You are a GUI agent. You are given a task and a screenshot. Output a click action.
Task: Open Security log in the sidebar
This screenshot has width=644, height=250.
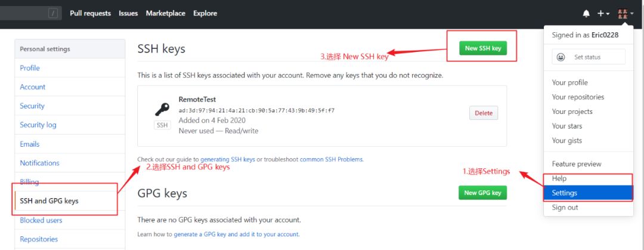pos(70,125)
